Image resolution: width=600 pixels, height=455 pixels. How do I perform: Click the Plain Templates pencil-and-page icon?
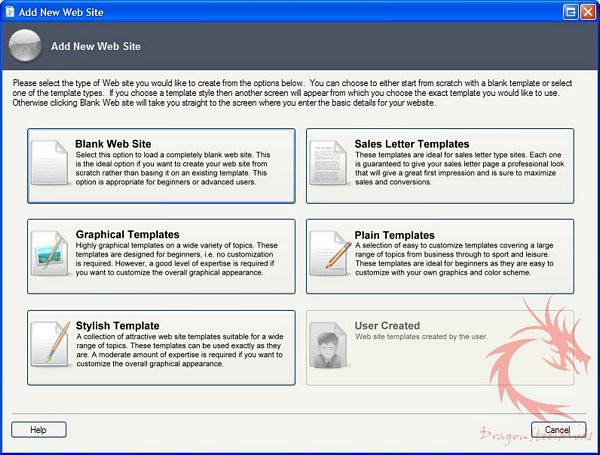click(329, 255)
